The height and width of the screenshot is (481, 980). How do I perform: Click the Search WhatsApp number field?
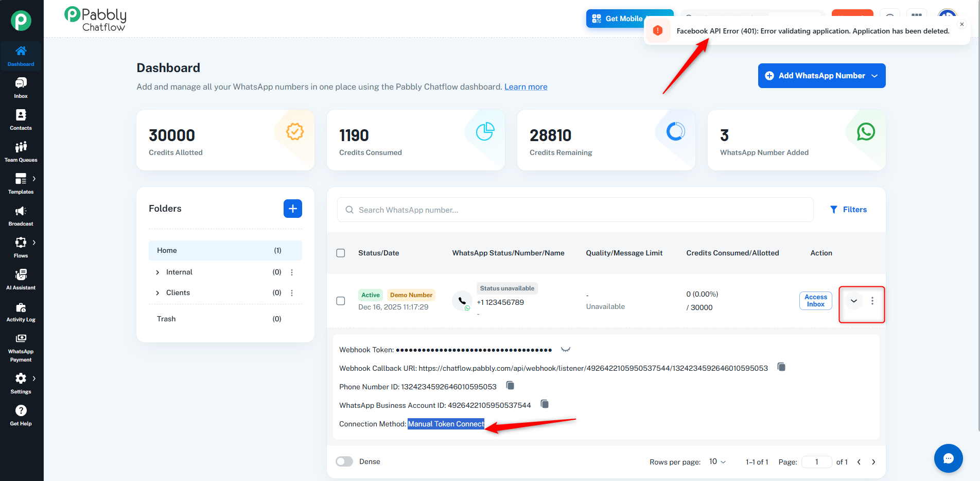coord(575,210)
